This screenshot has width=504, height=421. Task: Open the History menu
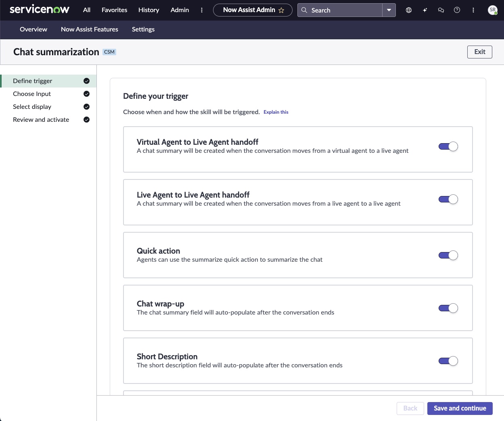click(x=149, y=10)
